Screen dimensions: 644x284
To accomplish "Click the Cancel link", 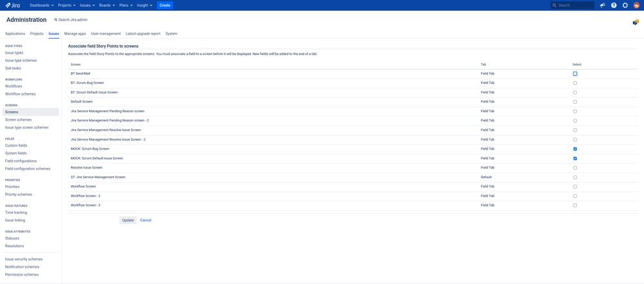I will 146,220.
